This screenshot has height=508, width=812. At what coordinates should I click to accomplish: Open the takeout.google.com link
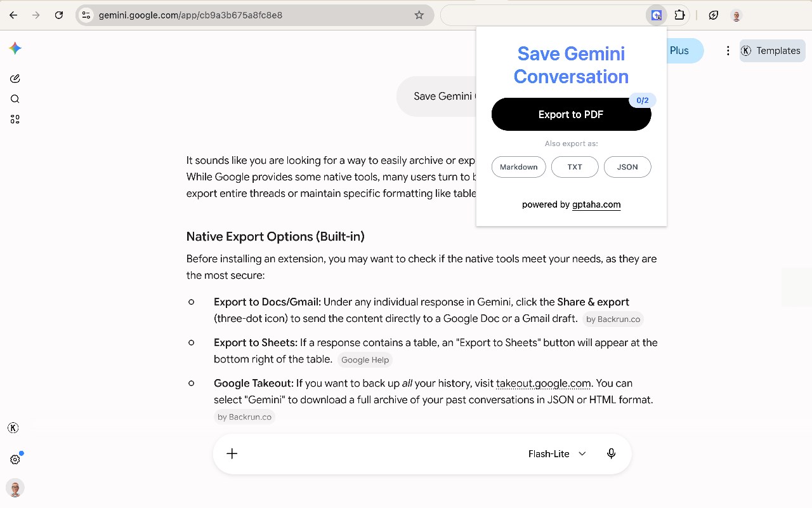tap(544, 384)
